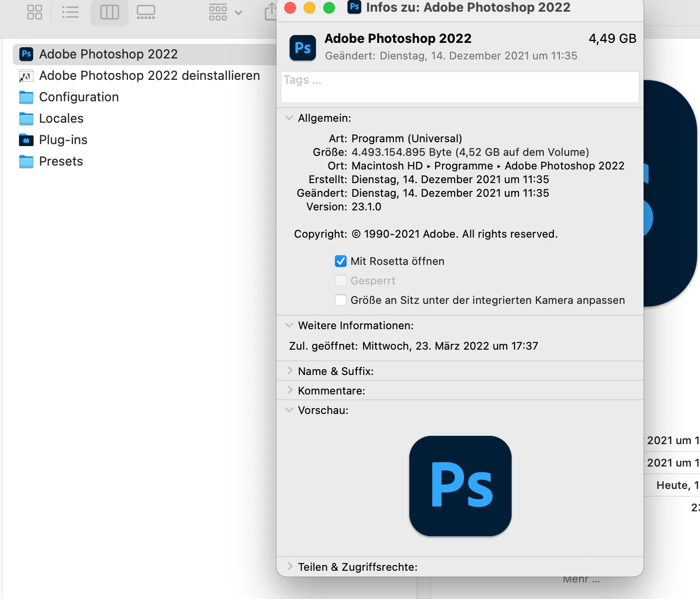Click the Finder share button

[x=271, y=12]
